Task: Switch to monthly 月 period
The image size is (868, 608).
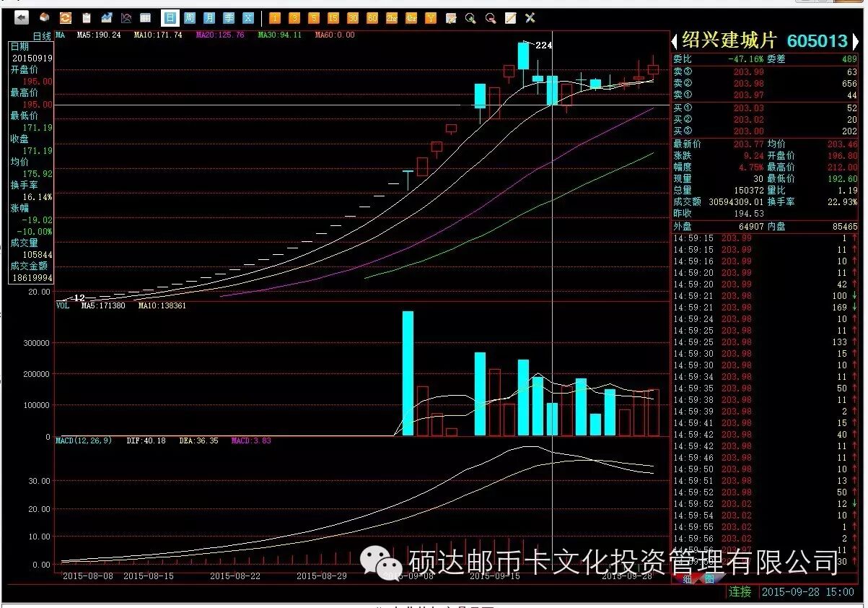Action: (x=209, y=17)
